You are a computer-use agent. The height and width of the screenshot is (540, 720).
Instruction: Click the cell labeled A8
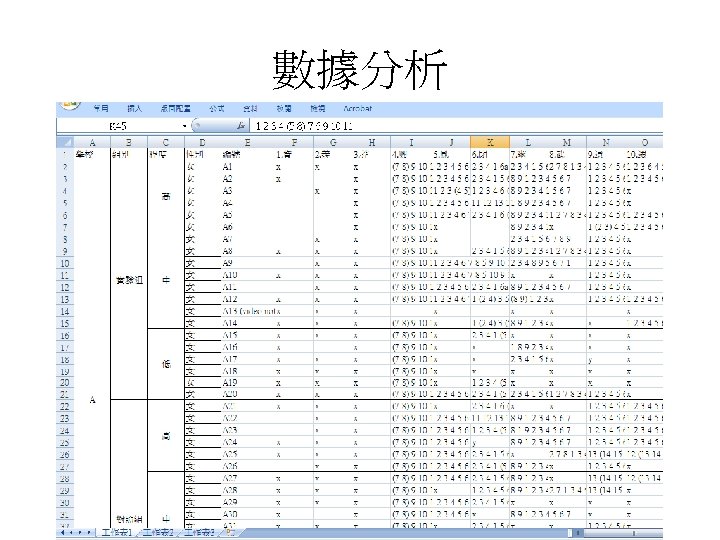tap(248, 251)
